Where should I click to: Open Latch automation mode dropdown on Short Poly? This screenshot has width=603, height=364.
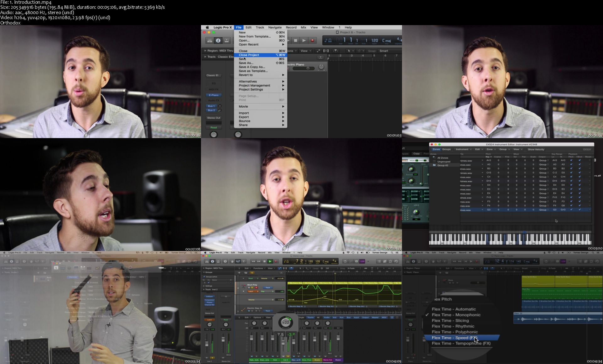point(253,292)
